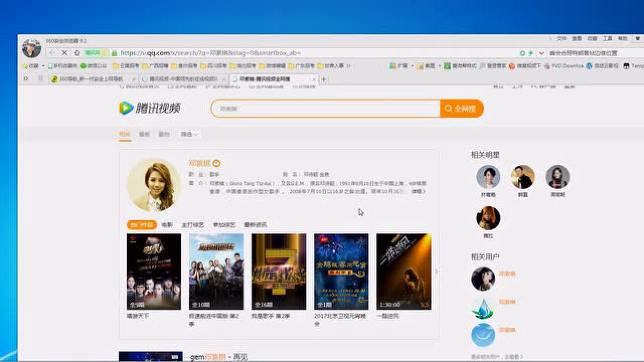Click the user avatar in browser corner
The image size is (644, 362).
tap(32, 48)
